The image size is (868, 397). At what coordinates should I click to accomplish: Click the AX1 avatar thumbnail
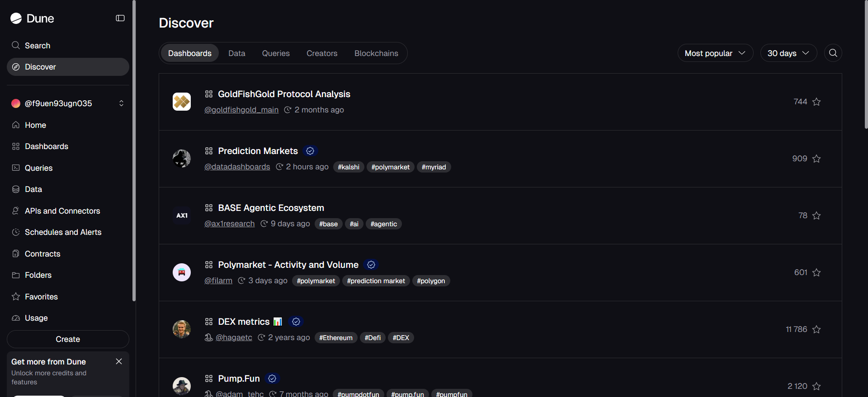coord(182,215)
